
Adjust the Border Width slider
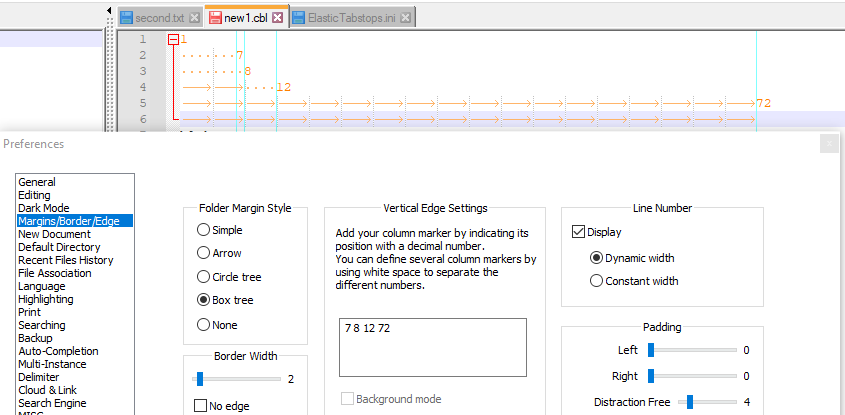pyautogui.click(x=200, y=379)
